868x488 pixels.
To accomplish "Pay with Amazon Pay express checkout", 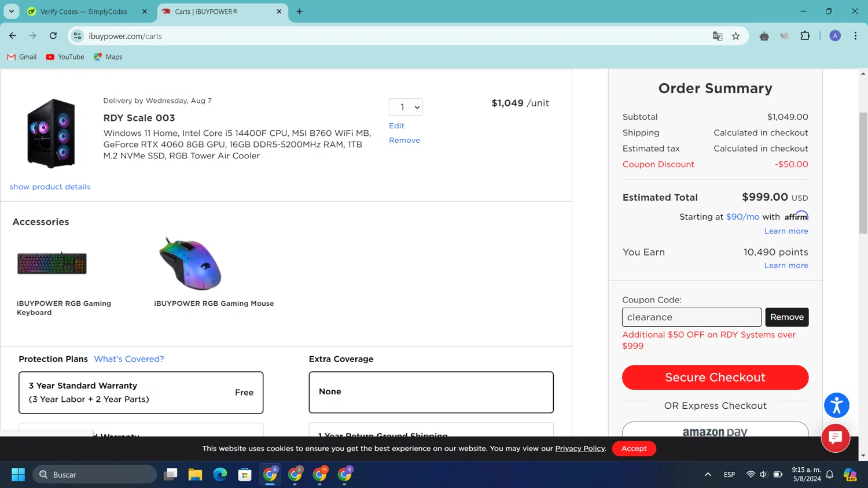I will click(x=715, y=430).
